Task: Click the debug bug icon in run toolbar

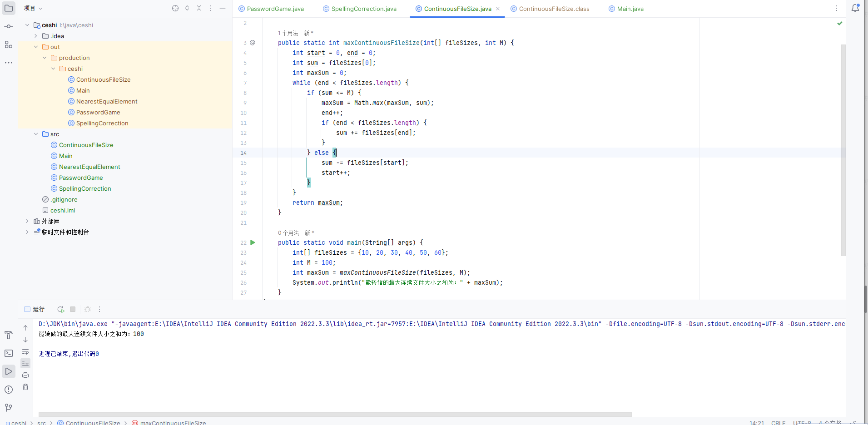Action: pos(88,309)
